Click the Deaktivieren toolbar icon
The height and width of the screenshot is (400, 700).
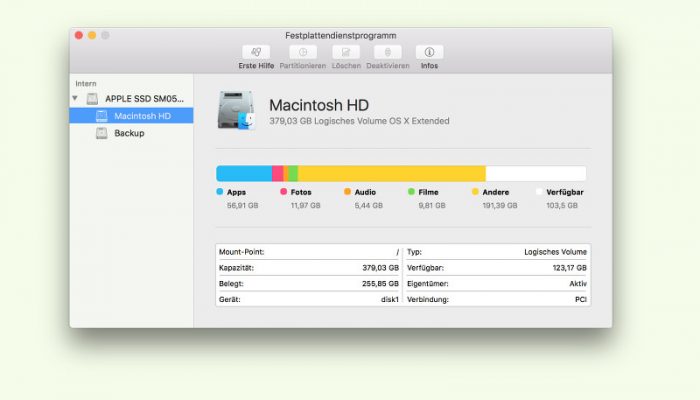click(388, 52)
